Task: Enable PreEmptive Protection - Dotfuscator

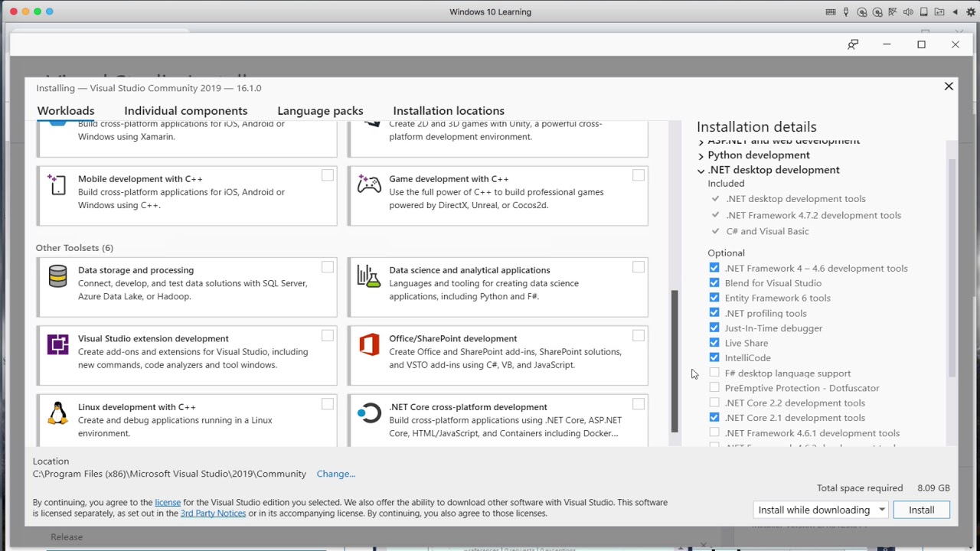Action: pyautogui.click(x=714, y=388)
